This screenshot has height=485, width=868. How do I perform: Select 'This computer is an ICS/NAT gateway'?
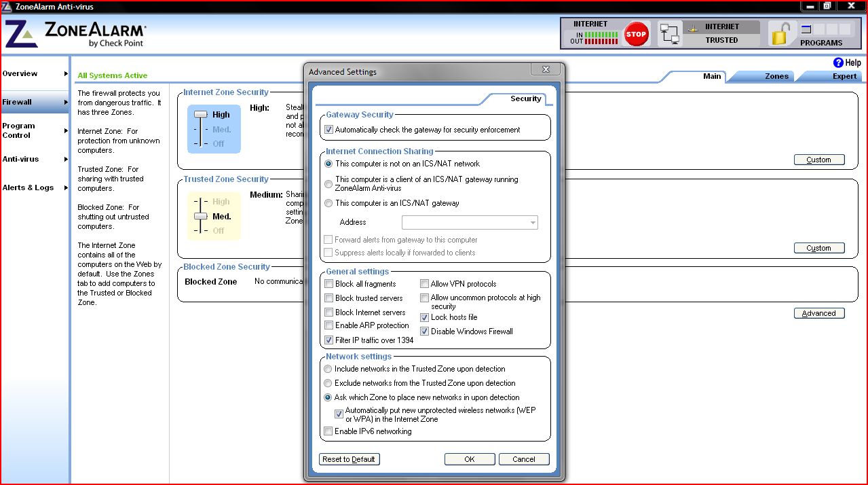pyautogui.click(x=328, y=203)
